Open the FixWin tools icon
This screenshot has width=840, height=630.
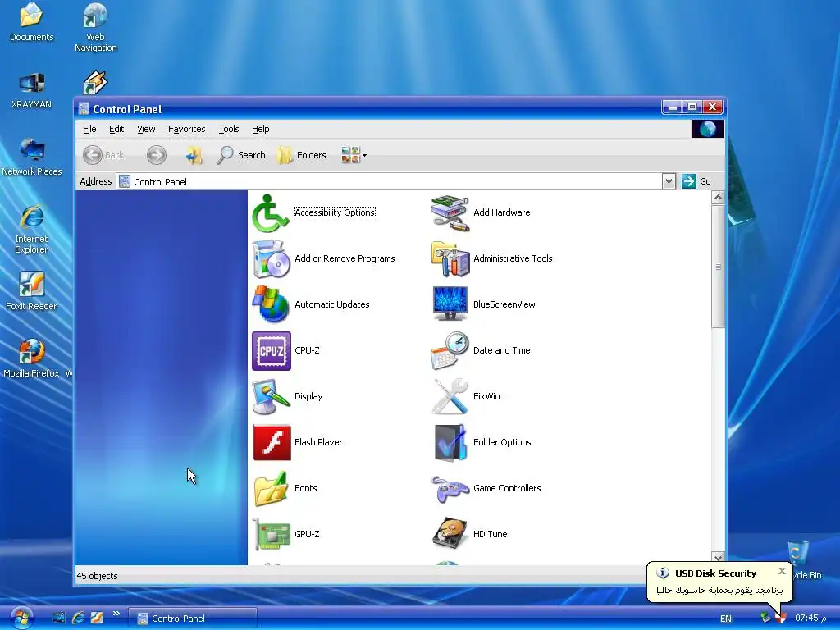(450, 396)
